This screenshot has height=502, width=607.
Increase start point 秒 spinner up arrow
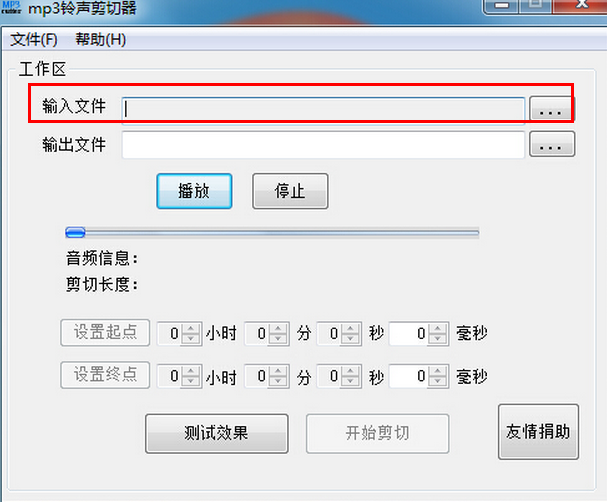click(350, 329)
